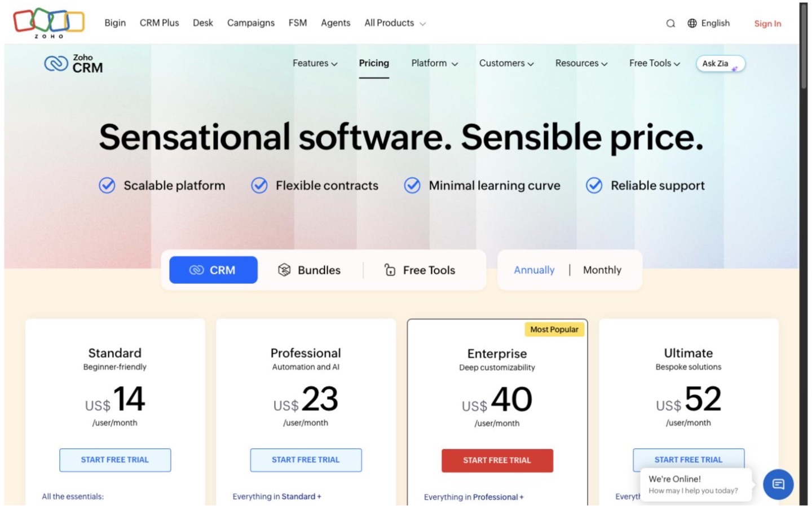Open Desk in the top bar
Screen dimensions: 812x508
pyautogui.click(x=203, y=23)
